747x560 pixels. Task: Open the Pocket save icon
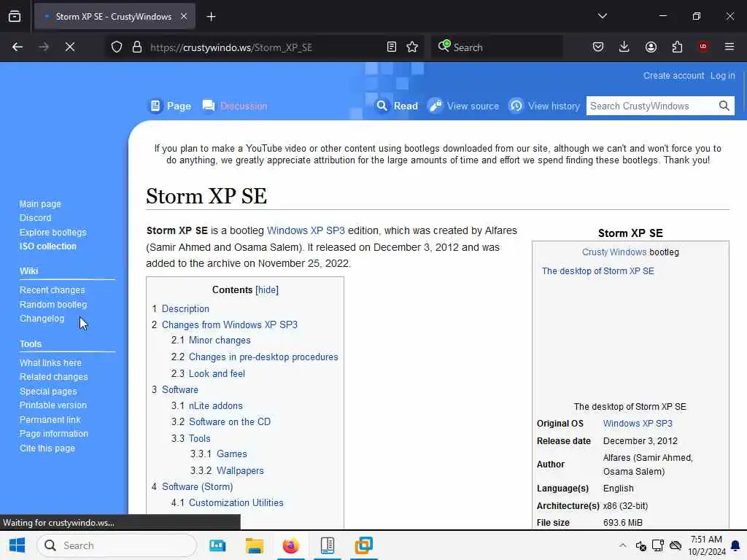pos(598,47)
